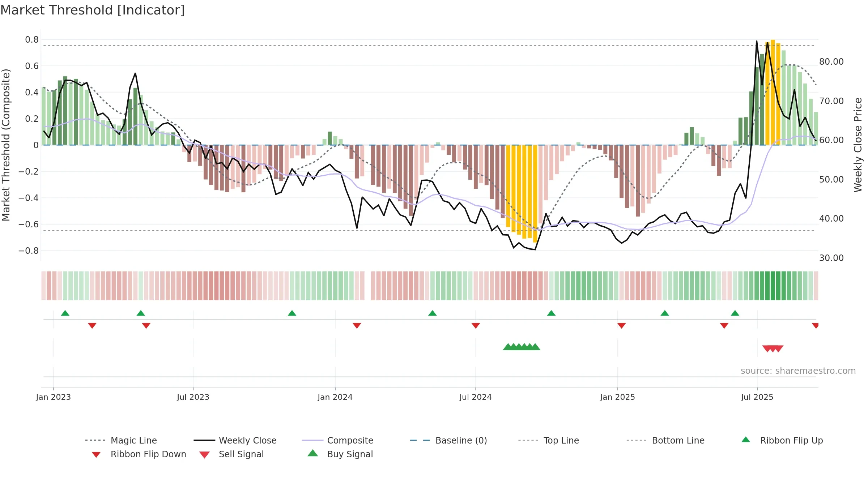The height and width of the screenshot is (488, 868).
Task: Click the Jul 2023 x-axis label
Action: click(x=193, y=397)
